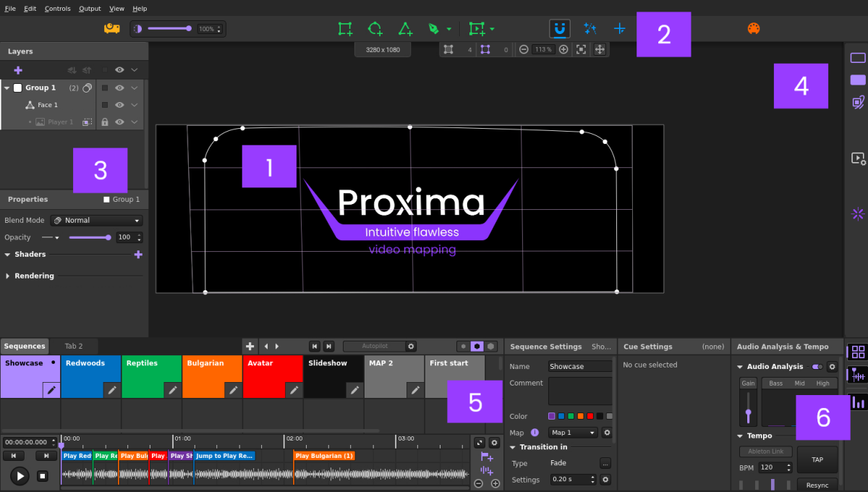Open the Controls menu

pos(58,9)
